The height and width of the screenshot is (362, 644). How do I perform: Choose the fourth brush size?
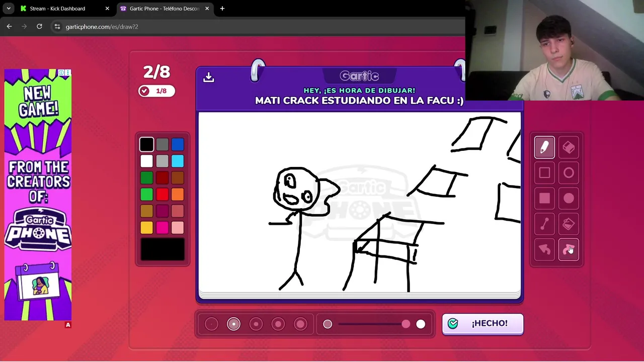278,324
